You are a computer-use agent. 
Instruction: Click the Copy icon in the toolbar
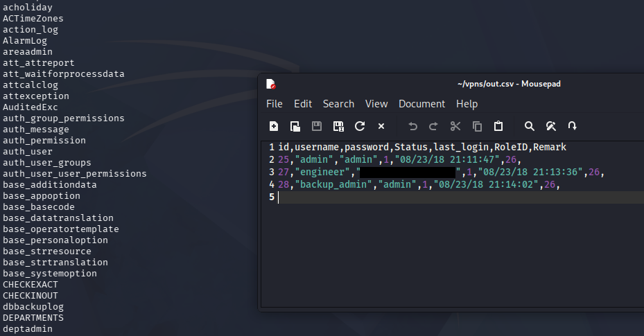coord(477,126)
